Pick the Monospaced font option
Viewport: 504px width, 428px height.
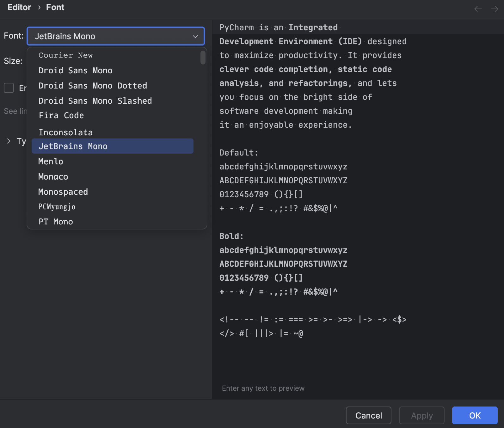(113, 192)
